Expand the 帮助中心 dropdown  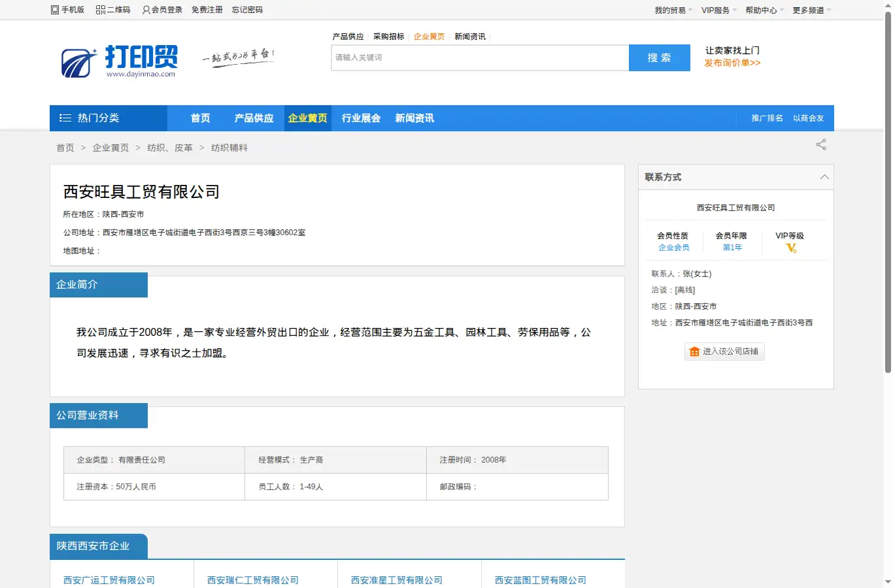(765, 10)
